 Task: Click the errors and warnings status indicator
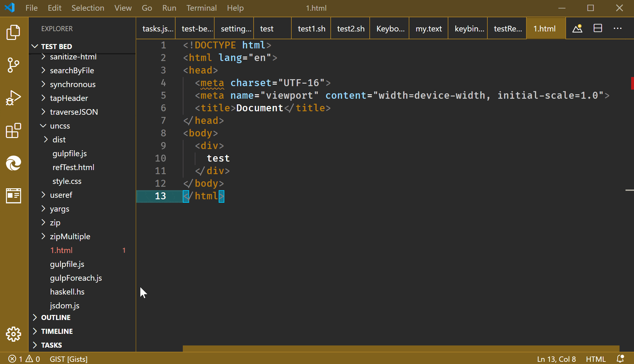24,359
